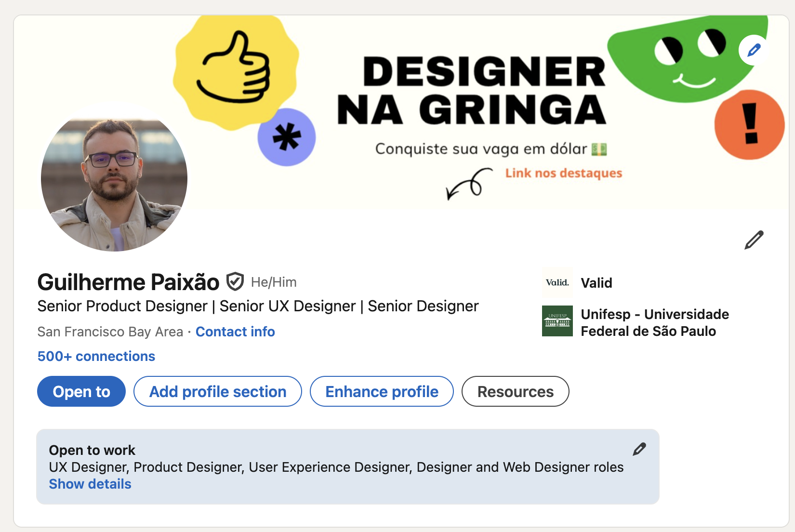The image size is (795, 532).
Task: Click Show details under Open to work
Action: point(90,484)
